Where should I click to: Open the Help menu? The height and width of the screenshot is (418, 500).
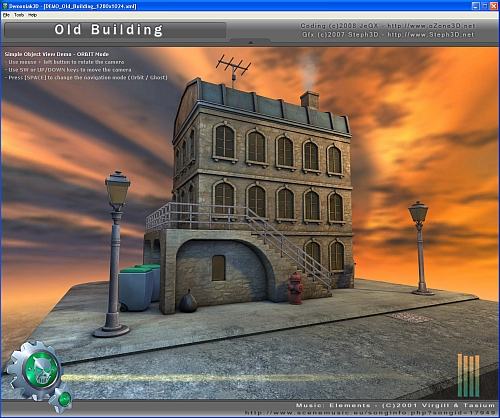coord(32,15)
